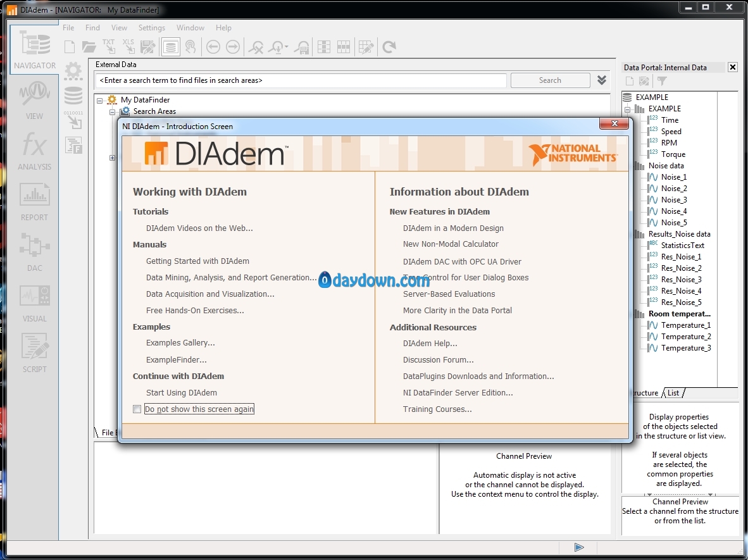Open DIAdem Help link
748x560 pixels.
(430, 344)
